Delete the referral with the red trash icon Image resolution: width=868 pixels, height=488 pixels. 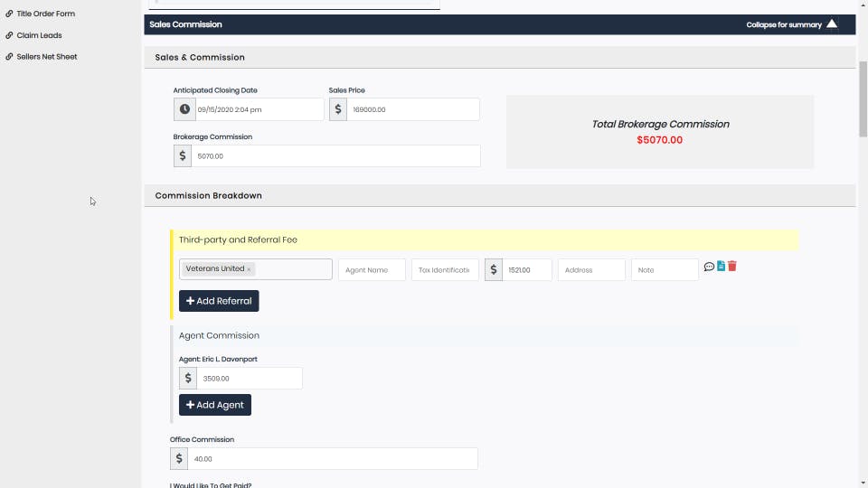[731, 266]
